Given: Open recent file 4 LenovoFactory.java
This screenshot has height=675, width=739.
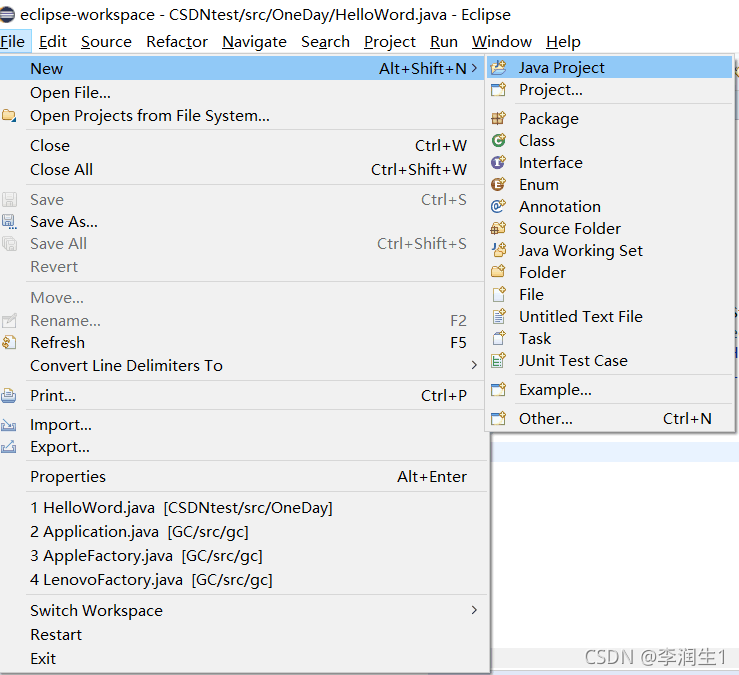Looking at the screenshot, I should click(245, 580).
